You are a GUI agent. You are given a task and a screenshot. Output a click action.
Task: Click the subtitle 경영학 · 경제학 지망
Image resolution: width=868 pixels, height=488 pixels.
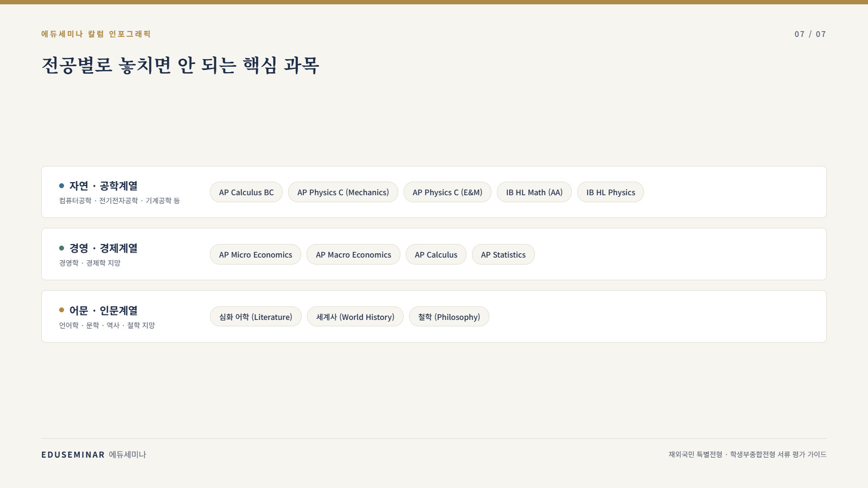coord(90,263)
